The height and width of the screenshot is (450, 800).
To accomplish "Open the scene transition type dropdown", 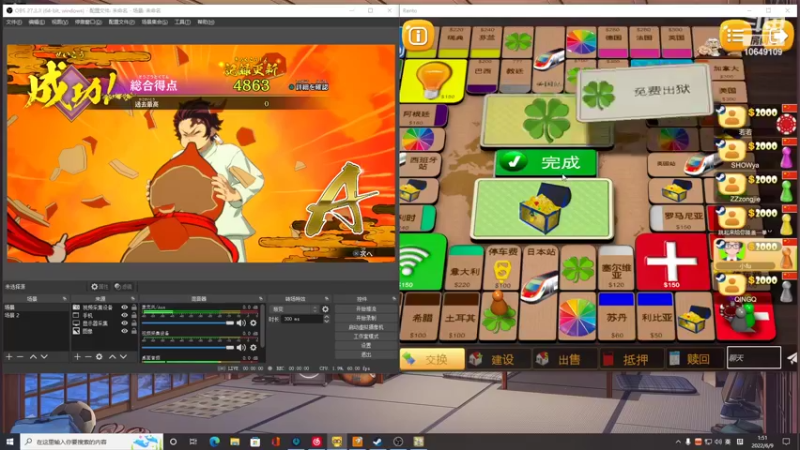I will click(x=294, y=309).
